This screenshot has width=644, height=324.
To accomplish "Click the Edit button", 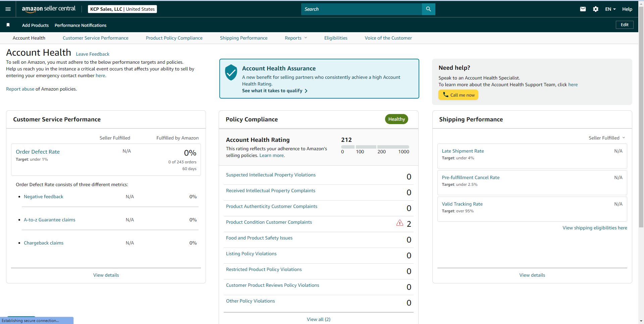I will 625,25.
